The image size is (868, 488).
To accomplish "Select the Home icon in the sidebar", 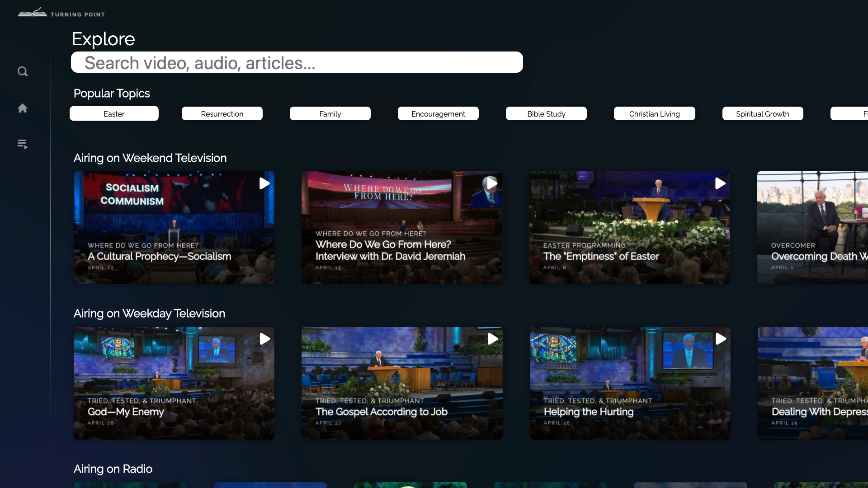I will (23, 108).
